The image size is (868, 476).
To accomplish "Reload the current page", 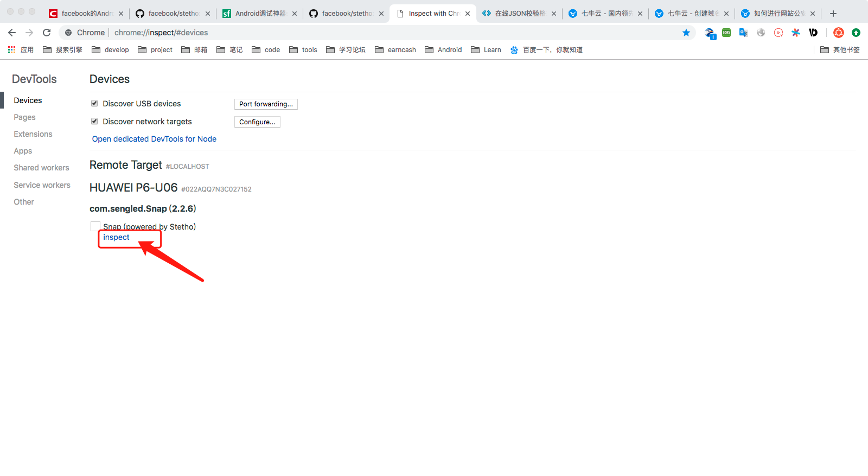I will point(47,33).
